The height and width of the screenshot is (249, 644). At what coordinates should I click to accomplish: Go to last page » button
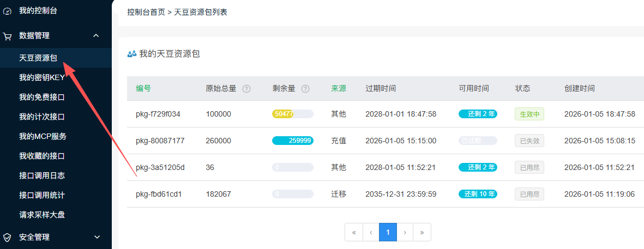pos(422,232)
